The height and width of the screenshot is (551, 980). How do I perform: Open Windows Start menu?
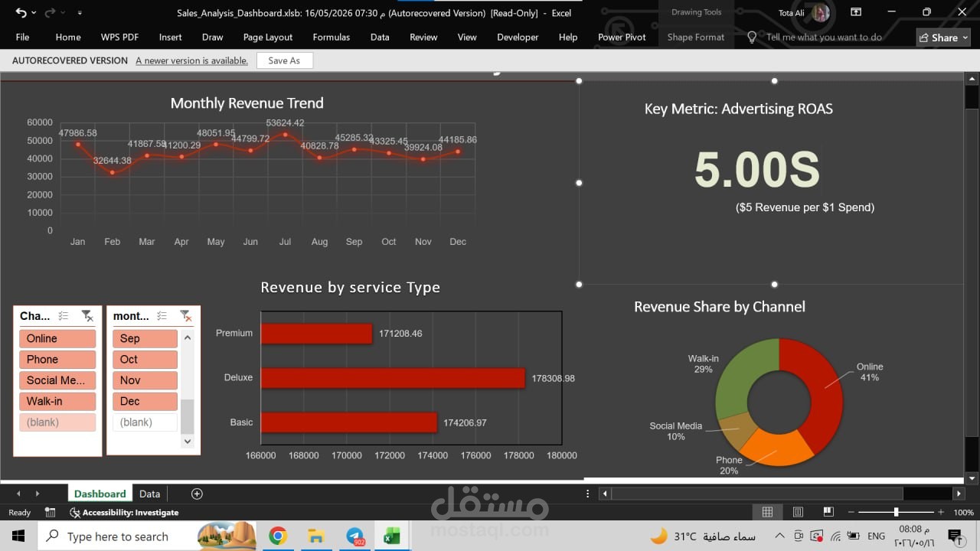[x=18, y=536]
